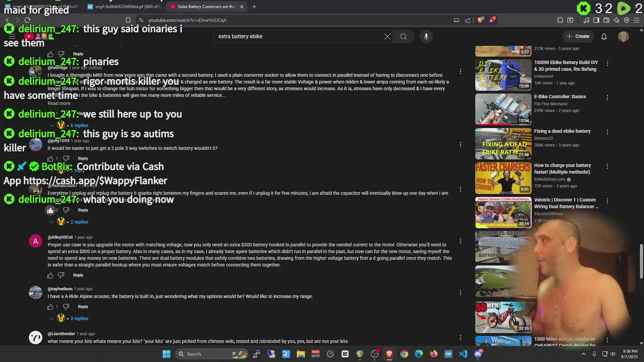Open YouTube notifications bell

tap(604, 36)
